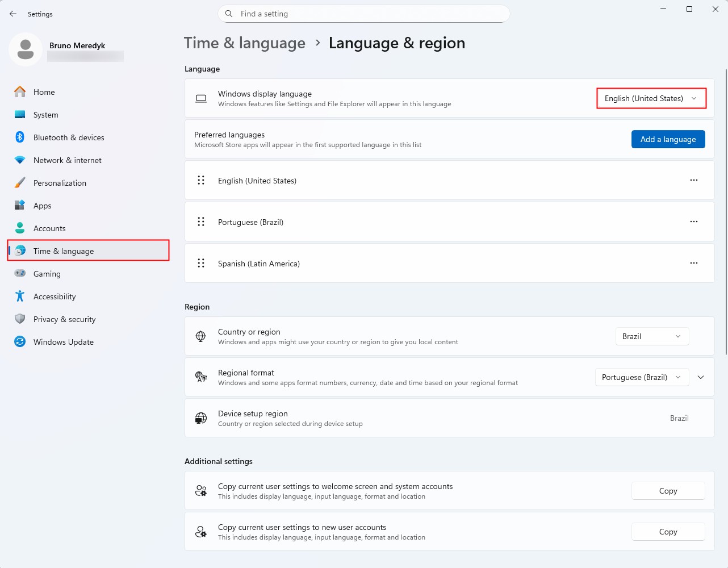728x568 pixels.
Task: Maximize the Settings window
Action: tap(689, 9)
